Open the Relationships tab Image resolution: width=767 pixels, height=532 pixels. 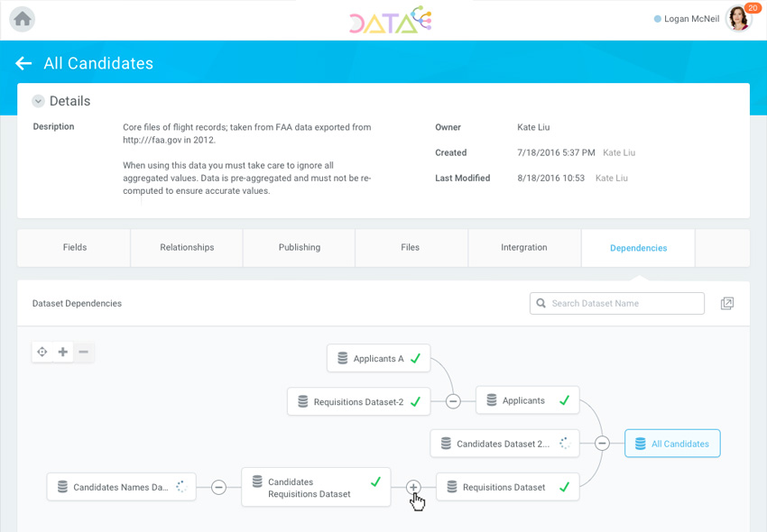pos(187,248)
